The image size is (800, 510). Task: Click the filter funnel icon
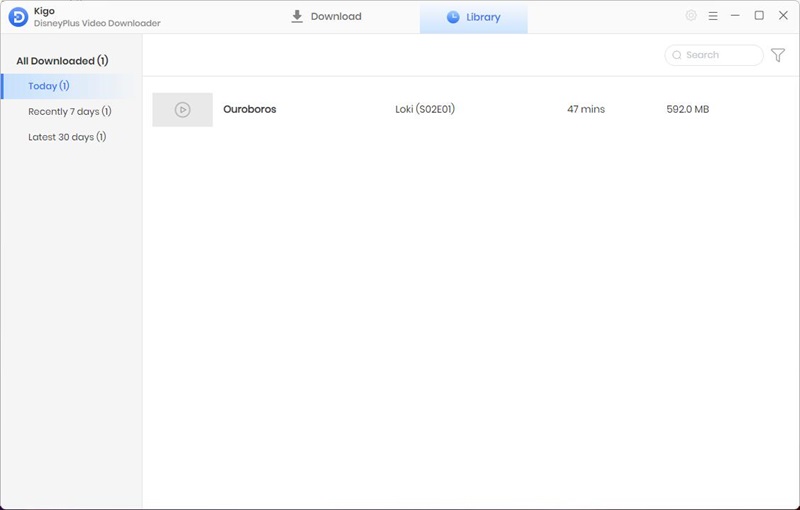coord(778,55)
